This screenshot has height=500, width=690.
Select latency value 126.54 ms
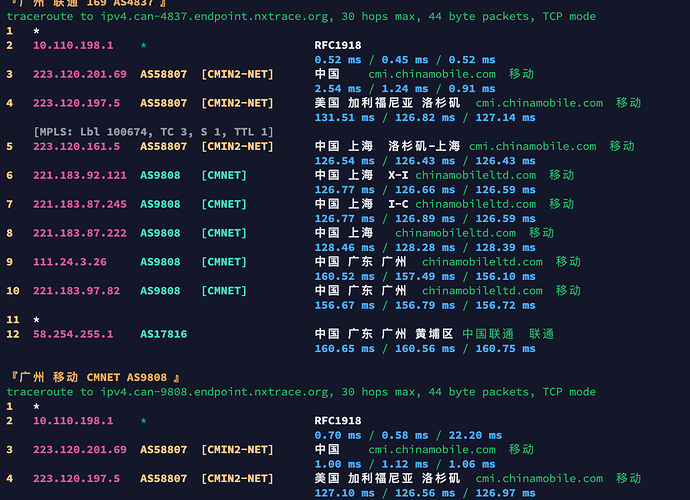tap(345, 161)
